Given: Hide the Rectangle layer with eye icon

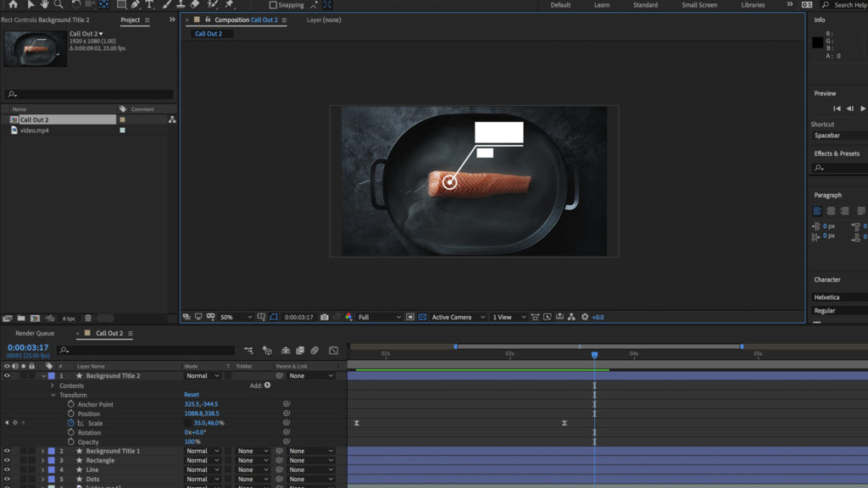Looking at the screenshot, I should coord(7,460).
